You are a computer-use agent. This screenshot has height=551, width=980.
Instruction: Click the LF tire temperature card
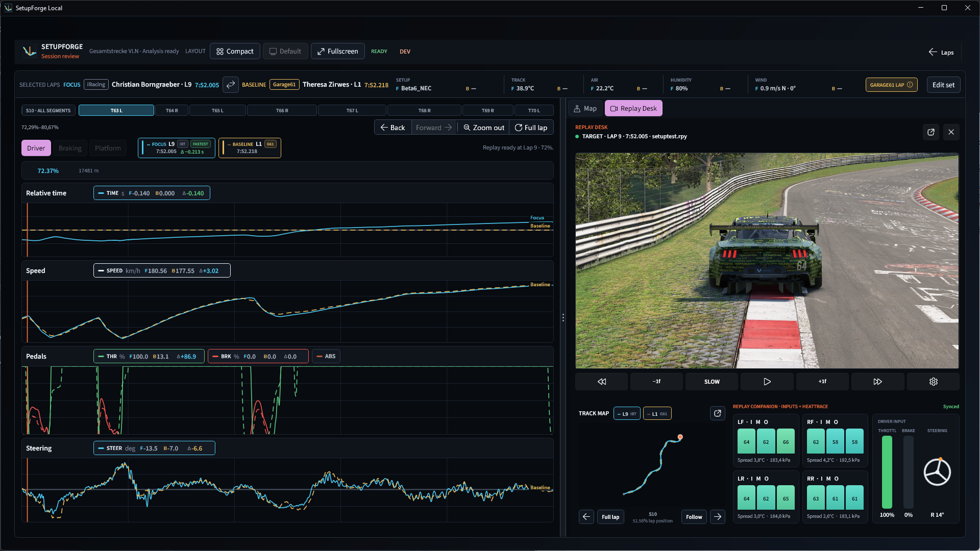tap(766, 441)
